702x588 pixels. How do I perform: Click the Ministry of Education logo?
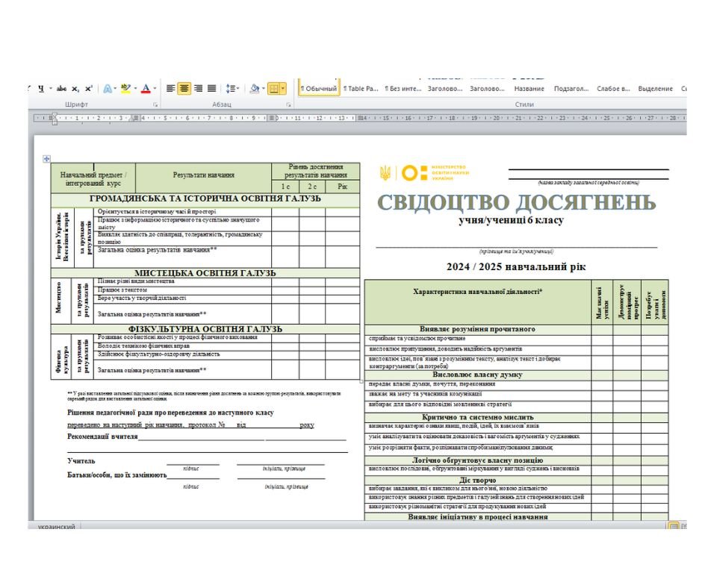(x=424, y=172)
